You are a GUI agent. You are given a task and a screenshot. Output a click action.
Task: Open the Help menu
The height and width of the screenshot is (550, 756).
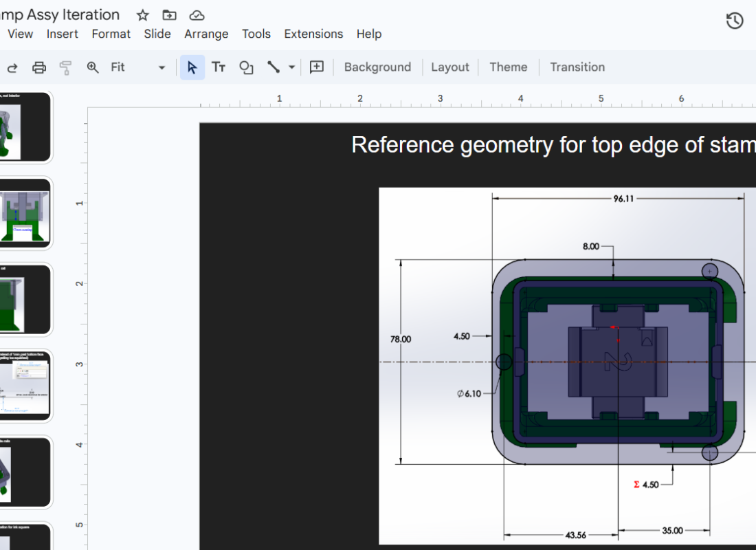click(x=369, y=34)
